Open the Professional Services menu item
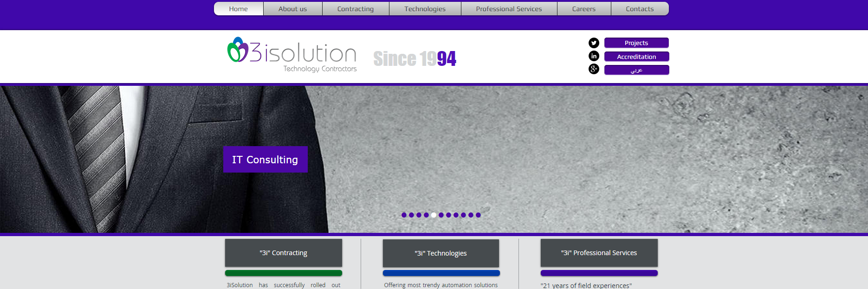This screenshot has width=868, height=289. click(509, 9)
